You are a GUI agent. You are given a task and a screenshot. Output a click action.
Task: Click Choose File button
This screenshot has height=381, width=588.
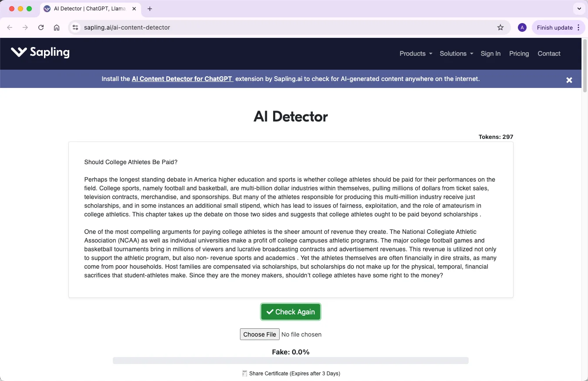[x=260, y=334]
